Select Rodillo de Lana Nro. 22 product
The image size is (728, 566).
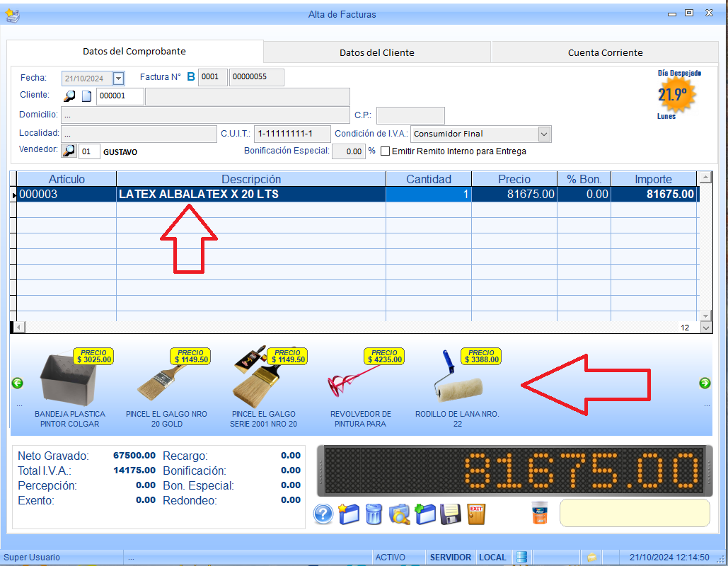[x=458, y=388]
